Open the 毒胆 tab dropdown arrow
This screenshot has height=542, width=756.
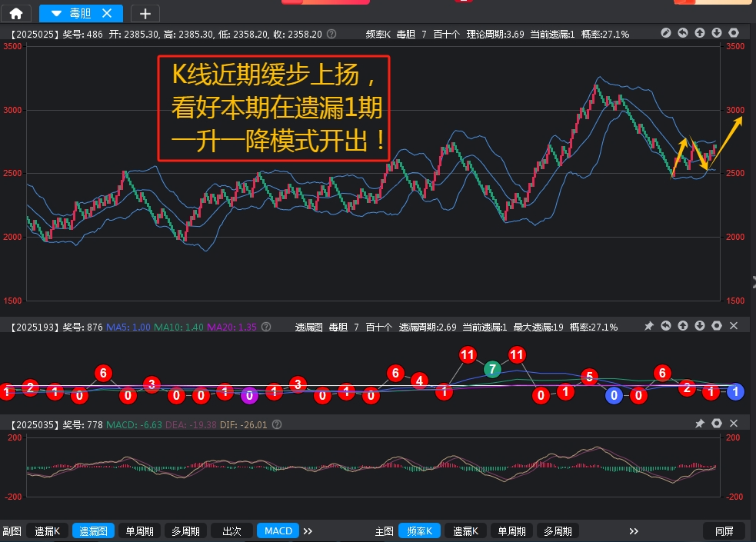pos(56,13)
